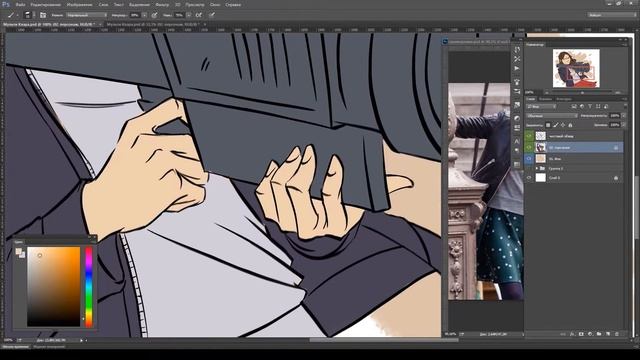640x360 pixels.
Task: Toggle the layer filter switch on/off
Action: pos(625,107)
